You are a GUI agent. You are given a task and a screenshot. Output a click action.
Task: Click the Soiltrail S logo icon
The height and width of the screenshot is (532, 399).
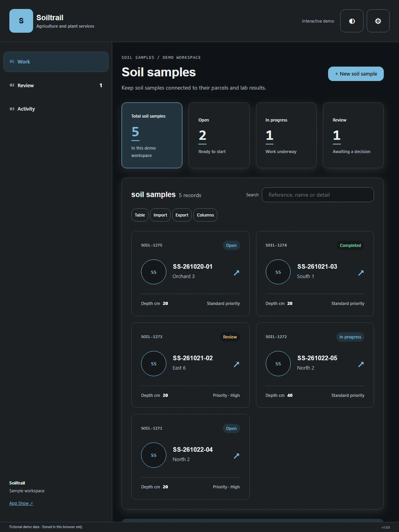[x=21, y=21]
